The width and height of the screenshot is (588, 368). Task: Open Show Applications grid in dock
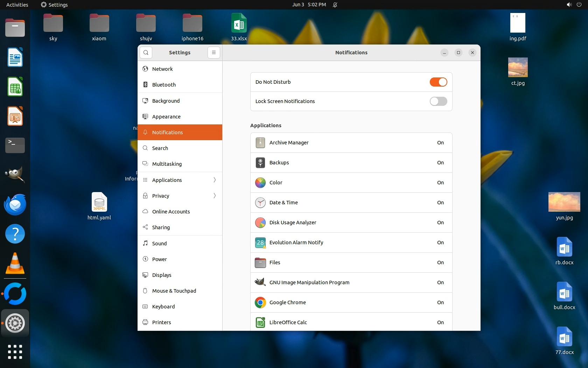[15, 352]
